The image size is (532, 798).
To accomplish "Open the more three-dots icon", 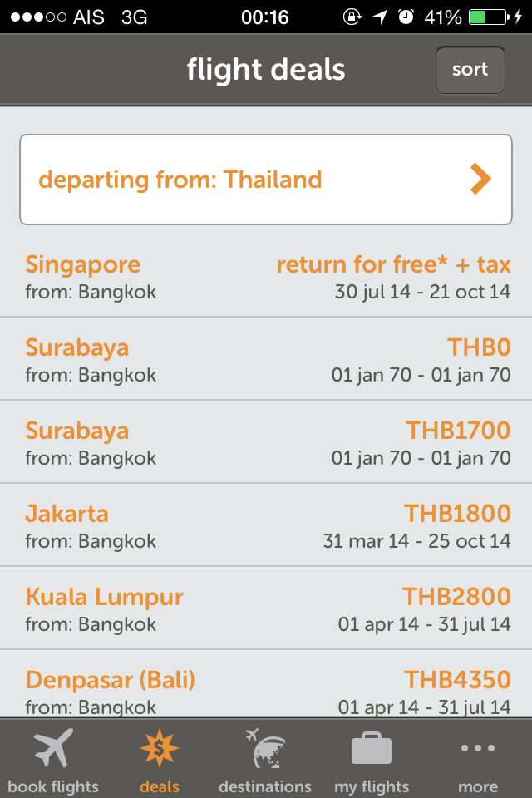I will tap(478, 748).
